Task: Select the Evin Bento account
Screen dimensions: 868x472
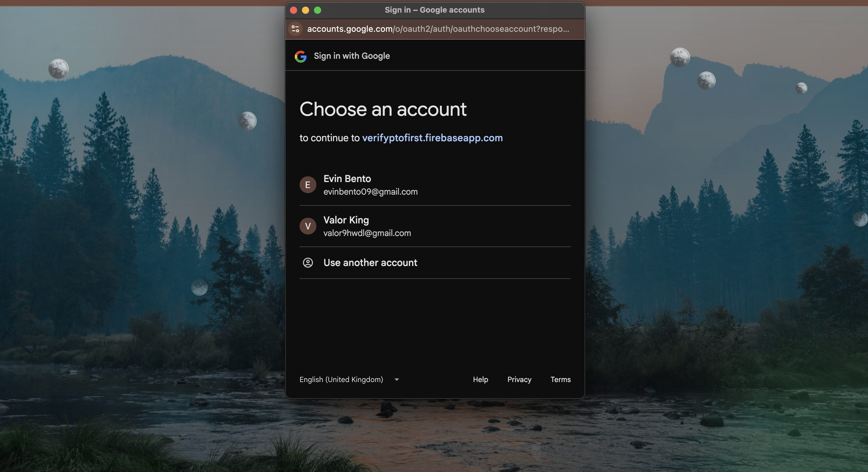Action: coord(347,179)
